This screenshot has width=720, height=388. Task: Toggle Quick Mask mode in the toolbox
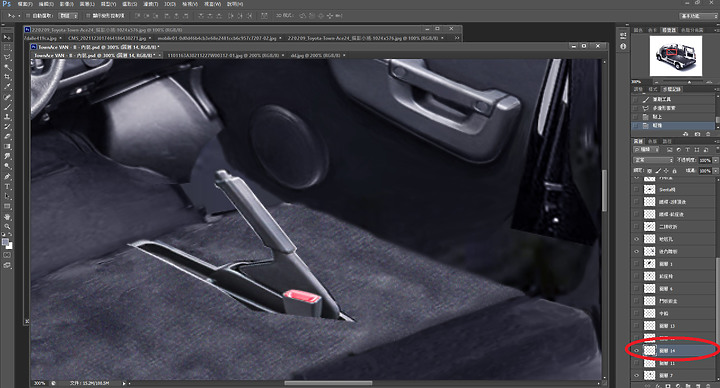coord(7,255)
